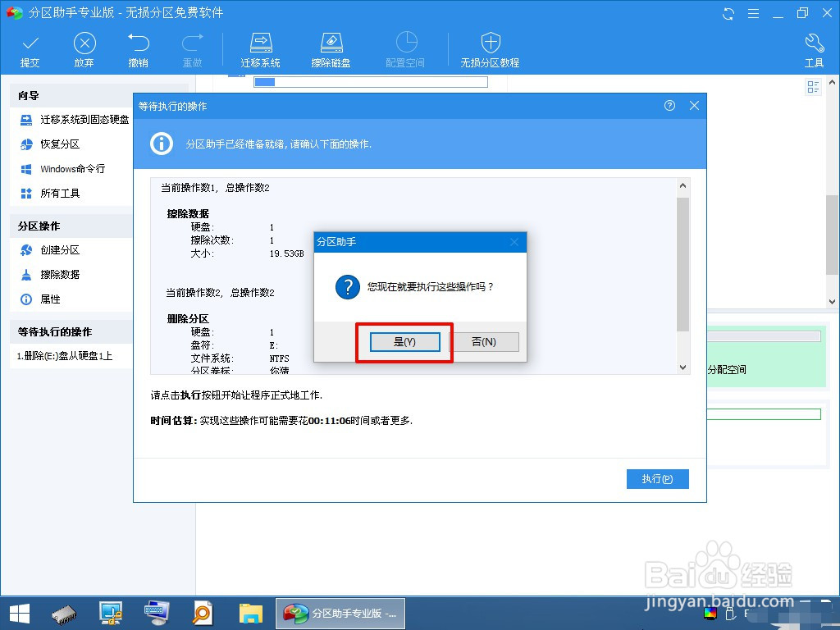Viewport: 840px width, 630px height.
Task: Select 迁移系统到固态硬盘 in the wizard sidebar
Action: (x=75, y=120)
